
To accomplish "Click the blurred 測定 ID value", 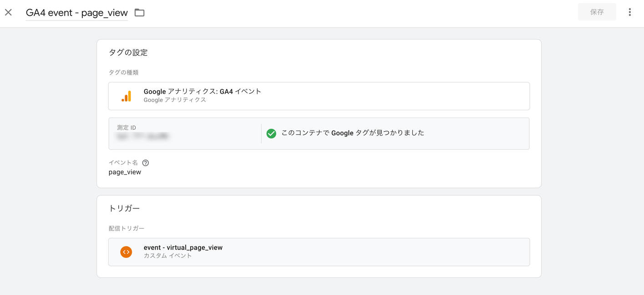I will 142,136.
